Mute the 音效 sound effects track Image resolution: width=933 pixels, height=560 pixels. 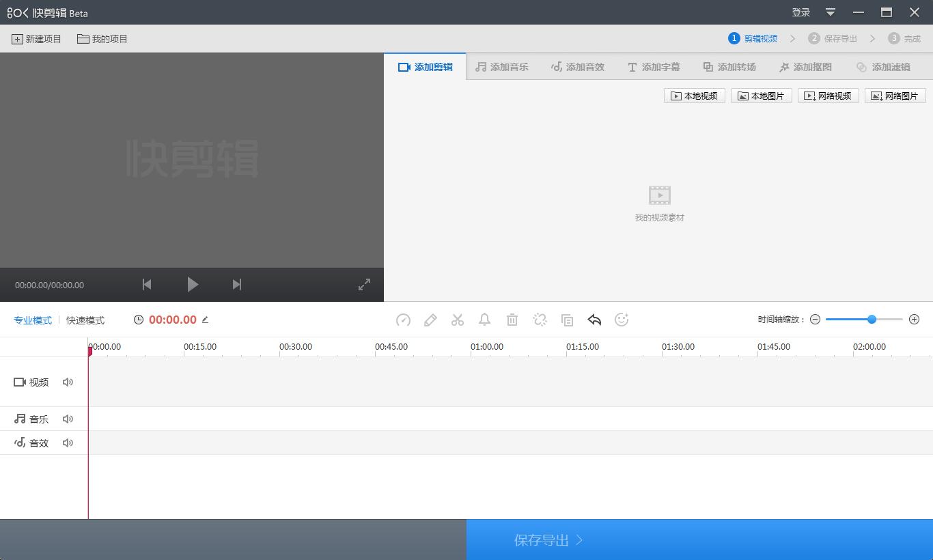pyautogui.click(x=68, y=443)
